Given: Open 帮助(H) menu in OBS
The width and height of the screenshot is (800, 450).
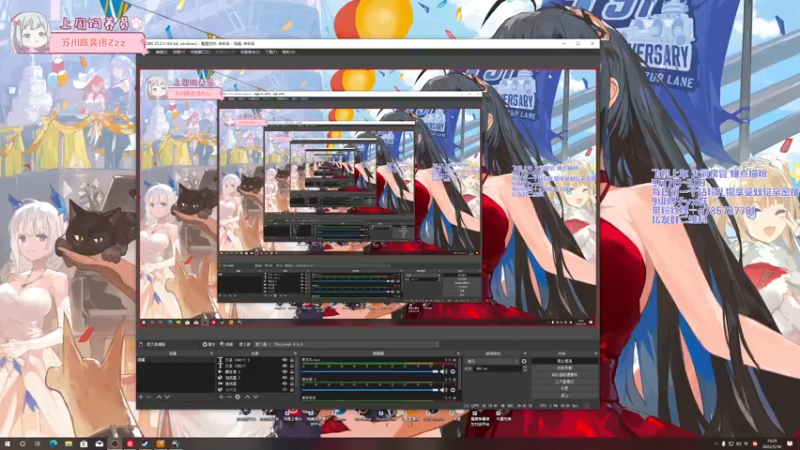Looking at the screenshot, I should click(x=288, y=52).
